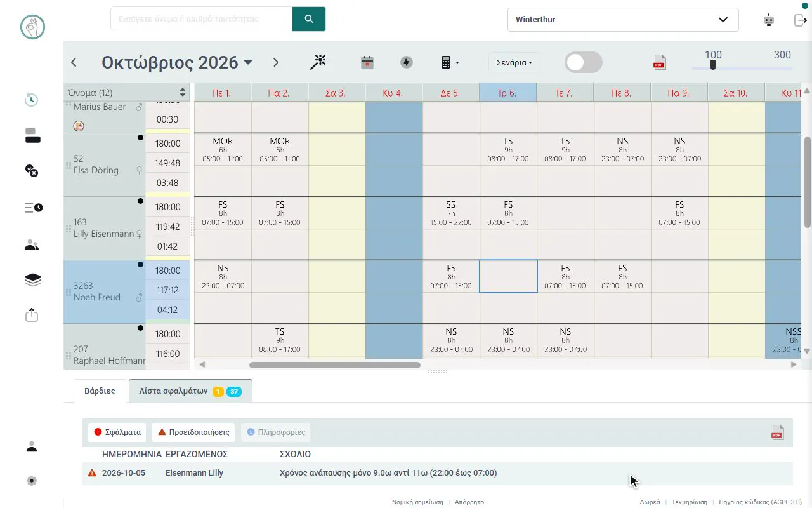Open the Σενάρια dropdown

pyautogui.click(x=514, y=63)
